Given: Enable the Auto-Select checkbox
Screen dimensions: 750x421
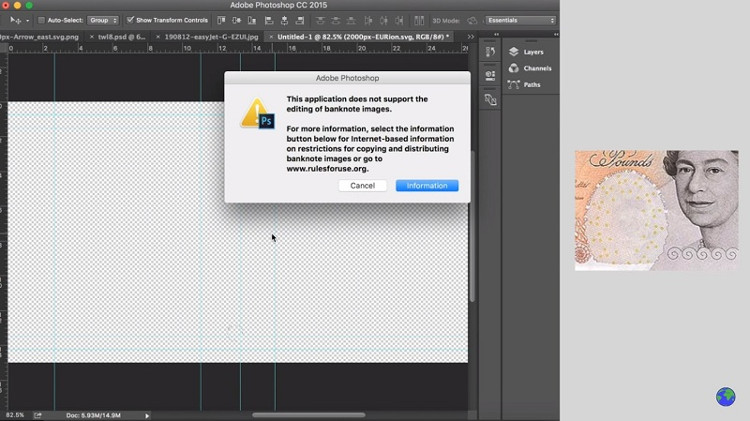Looking at the screenshot, I should (41, 20).
